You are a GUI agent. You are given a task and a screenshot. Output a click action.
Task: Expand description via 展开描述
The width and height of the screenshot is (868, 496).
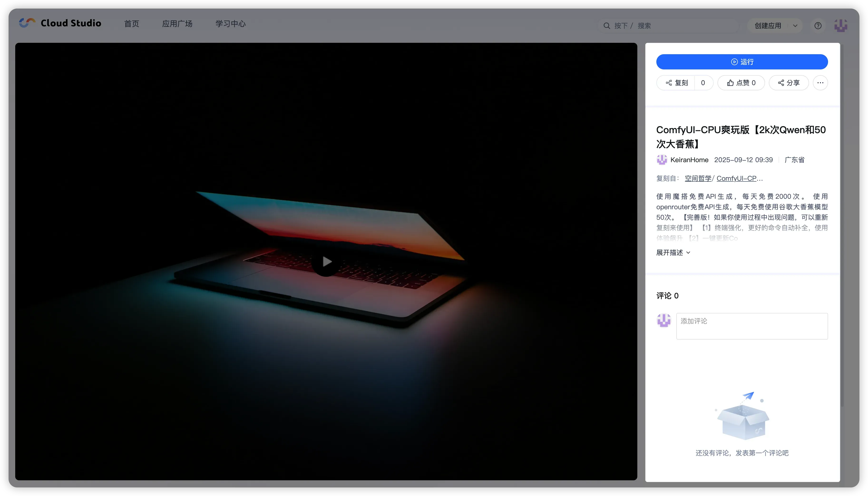pos(673,253)
